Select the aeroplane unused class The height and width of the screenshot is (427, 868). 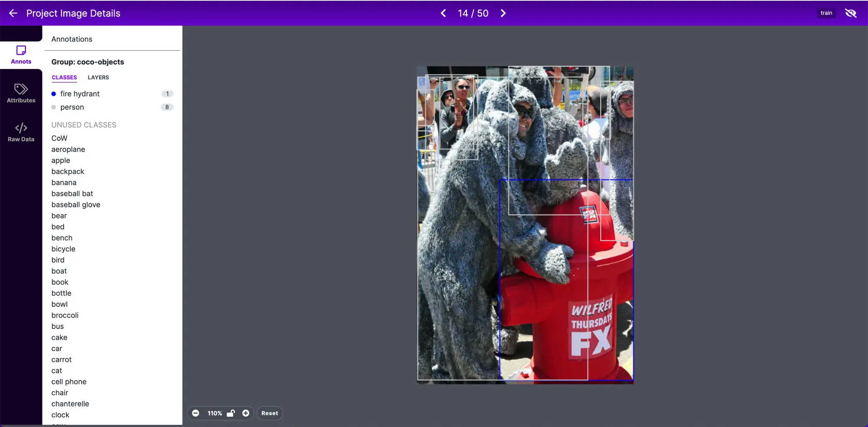tap(68, 150)
